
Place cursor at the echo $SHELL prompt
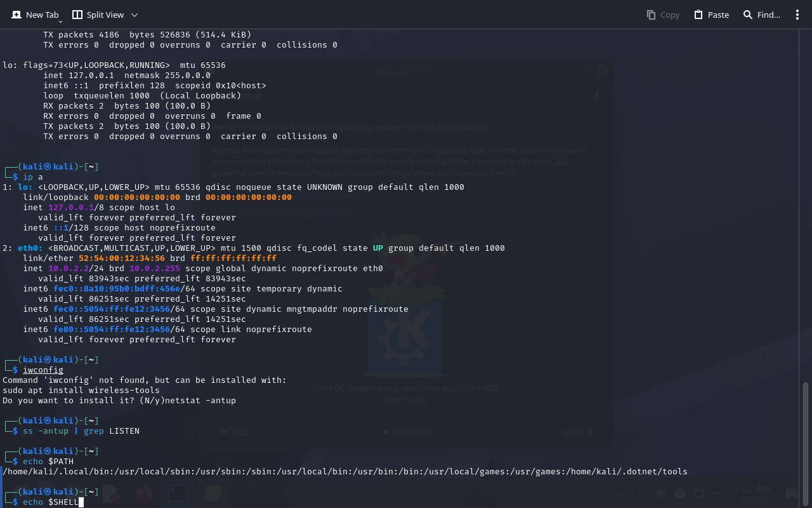pyautogui.click(x=53, y=502)
